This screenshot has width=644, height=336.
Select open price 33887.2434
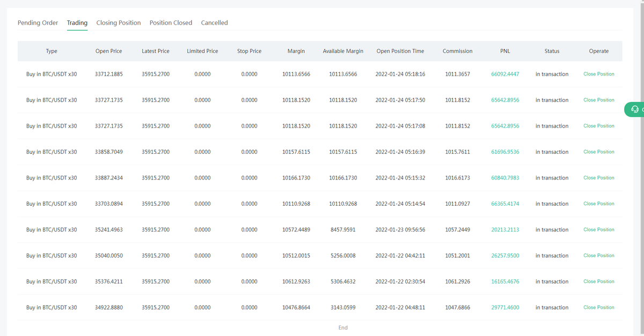(x=109, y=177)
